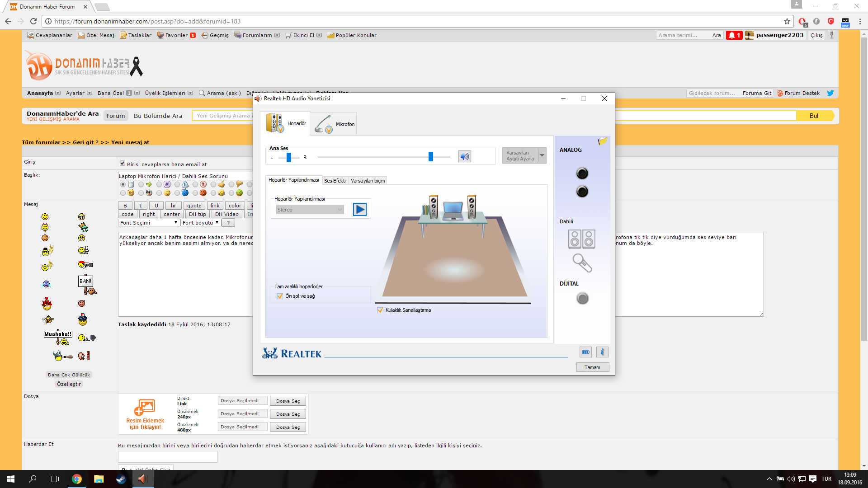The width and height of the screenshot is (868, 488).
Task: Click the dahili speakers icon
Action: coord(581,239)
